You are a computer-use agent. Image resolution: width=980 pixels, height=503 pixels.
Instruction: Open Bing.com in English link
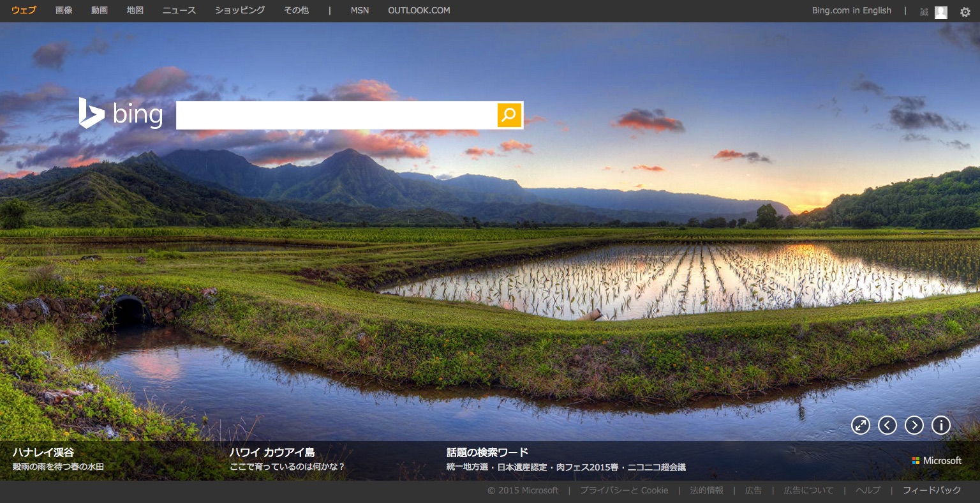[x=851, y=10]
